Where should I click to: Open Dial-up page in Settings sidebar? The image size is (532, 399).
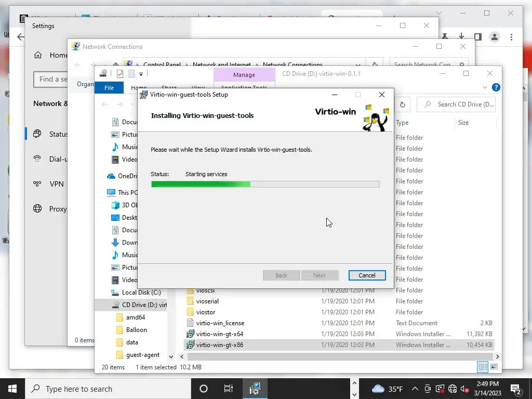pyautogui.click(x=50, y=159)
